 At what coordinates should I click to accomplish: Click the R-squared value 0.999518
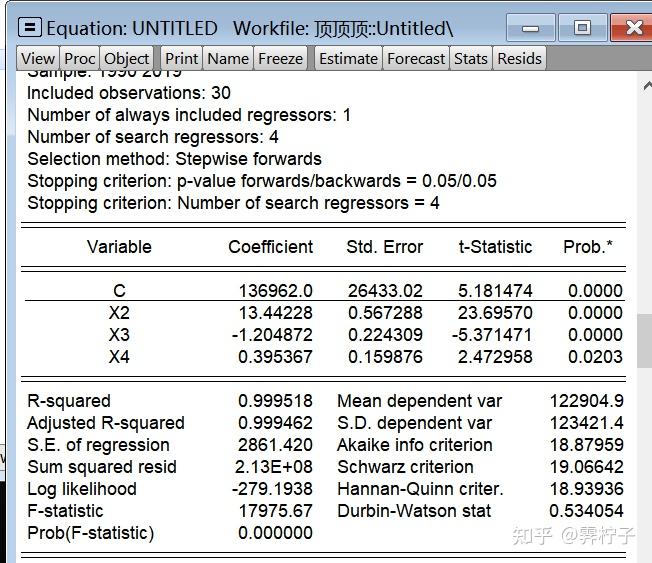pyautogui.click(x=275, y=401)
